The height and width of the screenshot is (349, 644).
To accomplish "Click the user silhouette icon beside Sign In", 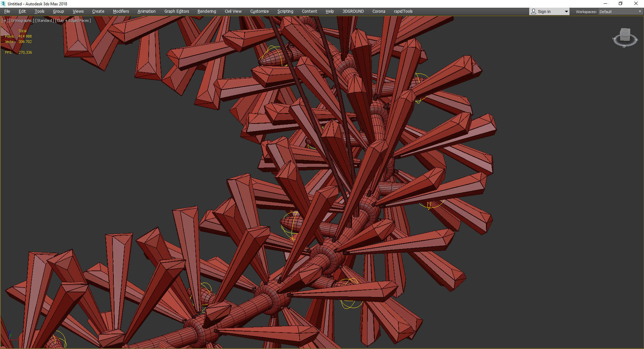I will 533,11.
